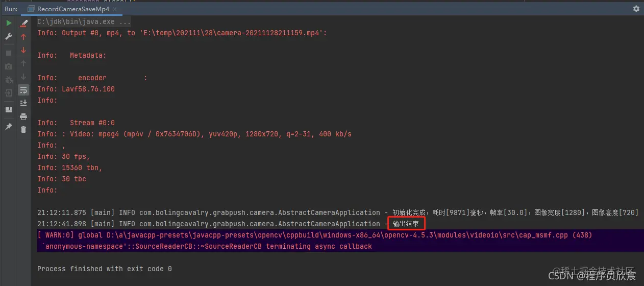Clear console with trash icon
Image resolution: width=644 pixels, height=286 pixels.
pyautogui.click(x=23, y=130)
